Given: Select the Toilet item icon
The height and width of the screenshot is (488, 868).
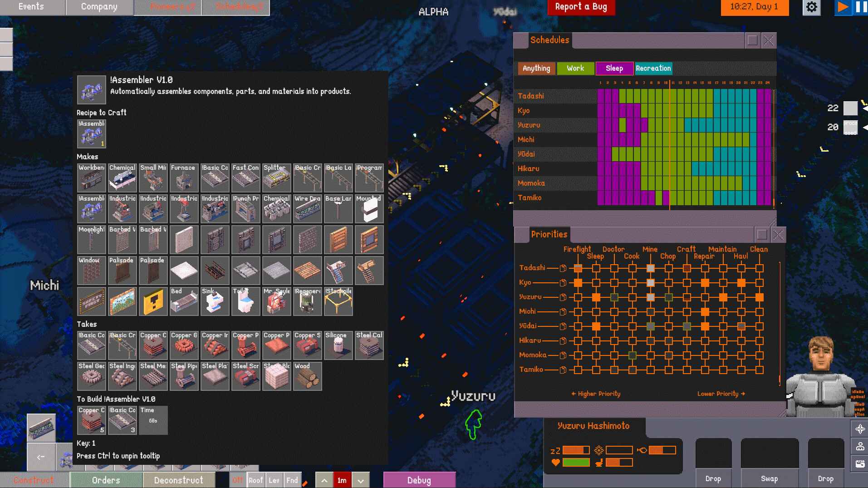Looking at the screenshot, I should coord(245,301).
